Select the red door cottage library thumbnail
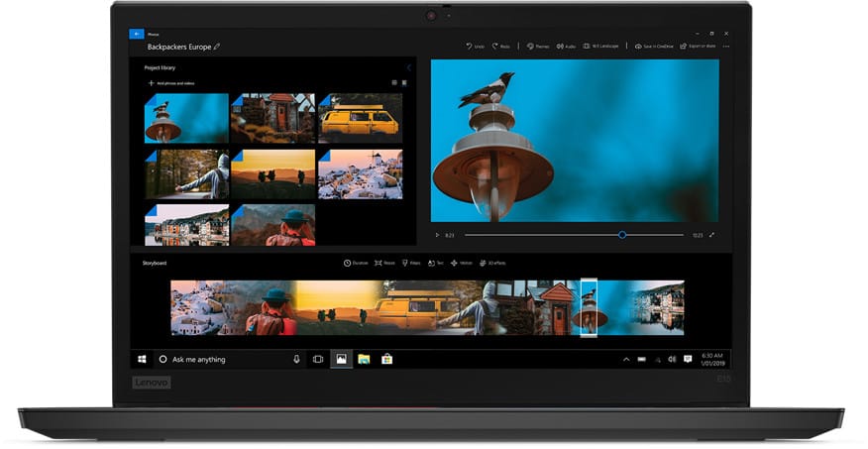 (272, 119)
